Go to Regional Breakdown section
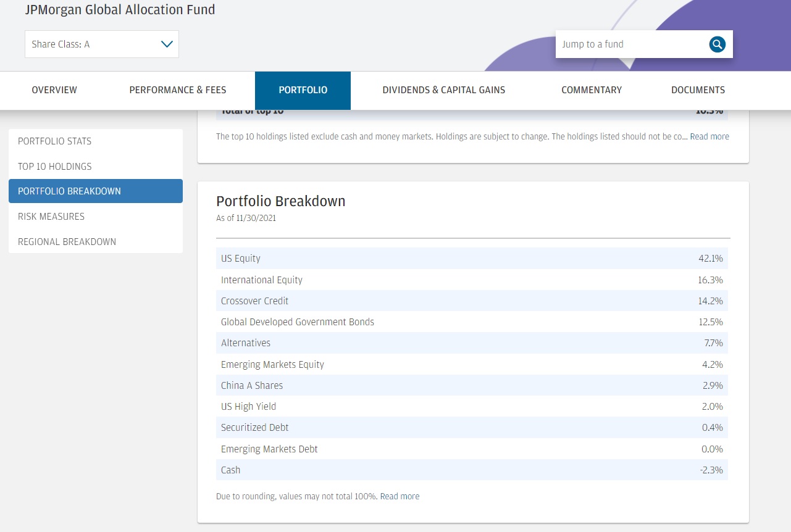 (x=67, y=242)
